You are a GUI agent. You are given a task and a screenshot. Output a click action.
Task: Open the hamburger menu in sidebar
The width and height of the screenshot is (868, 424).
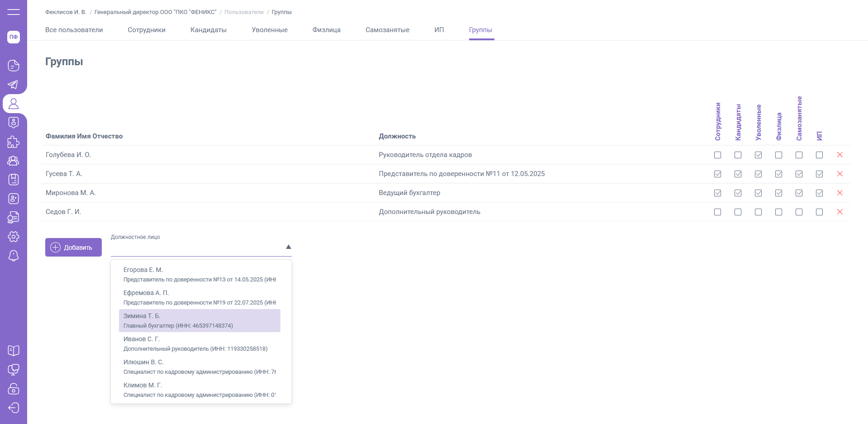[x=14, y=12]
